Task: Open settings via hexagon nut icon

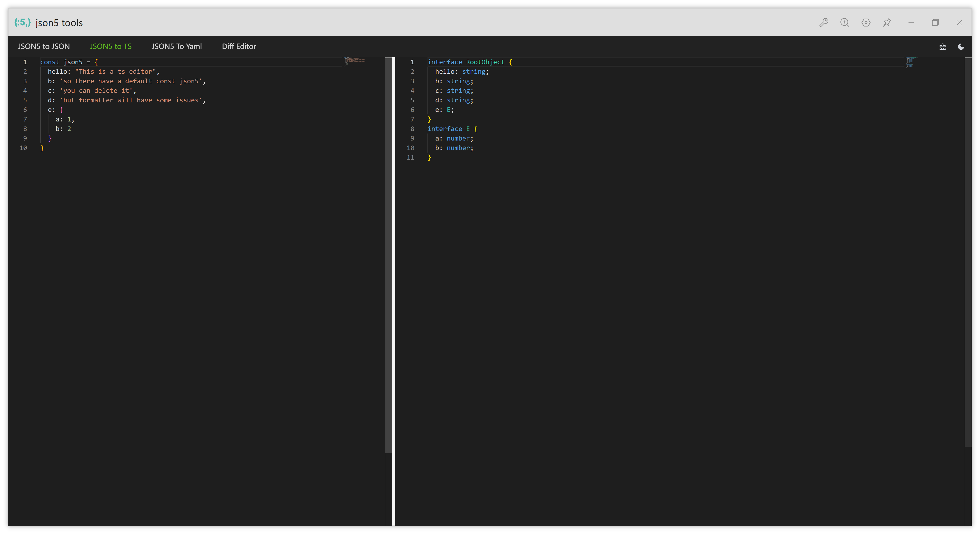Action: point(866,23)
